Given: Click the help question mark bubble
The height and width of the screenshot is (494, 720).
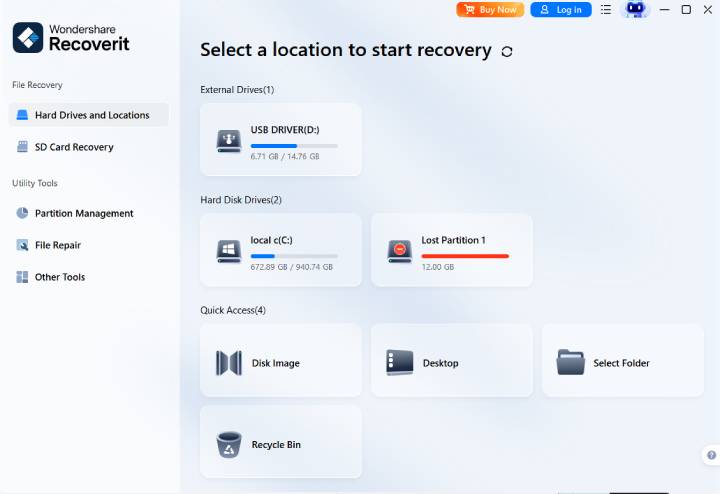Looking at the screenshot, I should coord(711,455).
